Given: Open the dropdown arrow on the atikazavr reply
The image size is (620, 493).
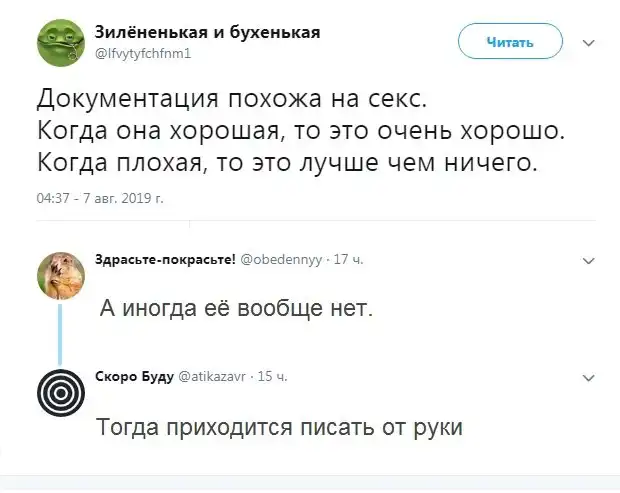Looking at the screenshot, I should 588,377.
